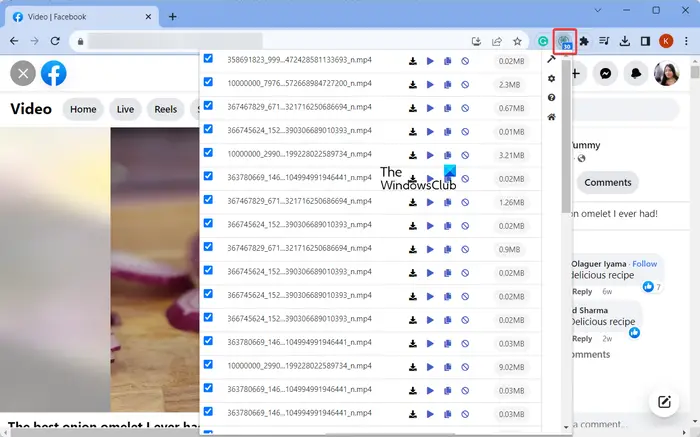
Task: Open the extension help question icon
Action: [x=551, y=98]
